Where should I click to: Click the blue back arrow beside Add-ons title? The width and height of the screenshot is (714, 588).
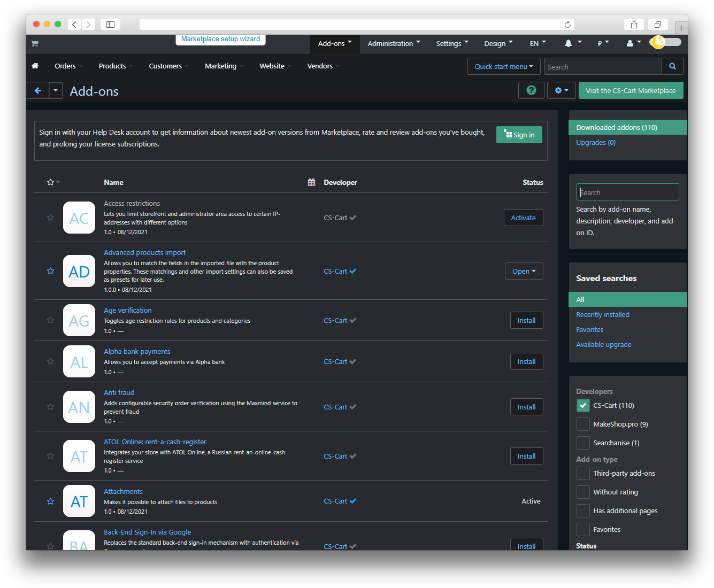[38, 91]
